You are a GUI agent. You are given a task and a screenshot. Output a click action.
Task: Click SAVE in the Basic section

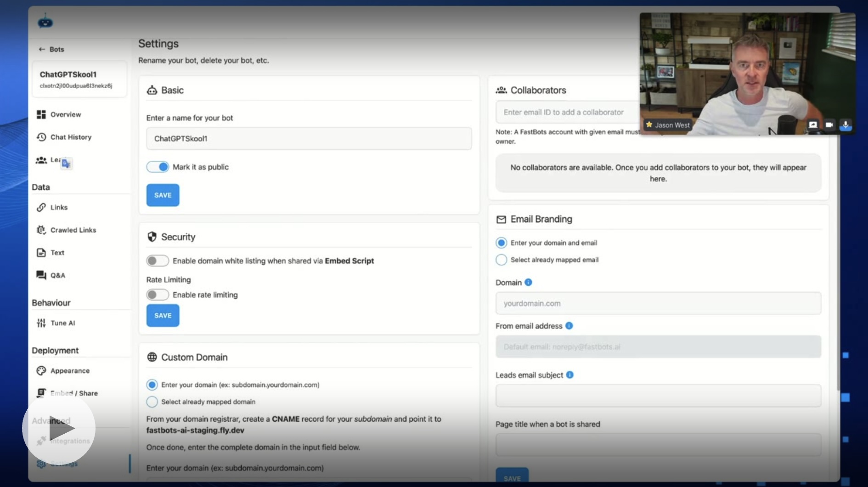[163, 195]
